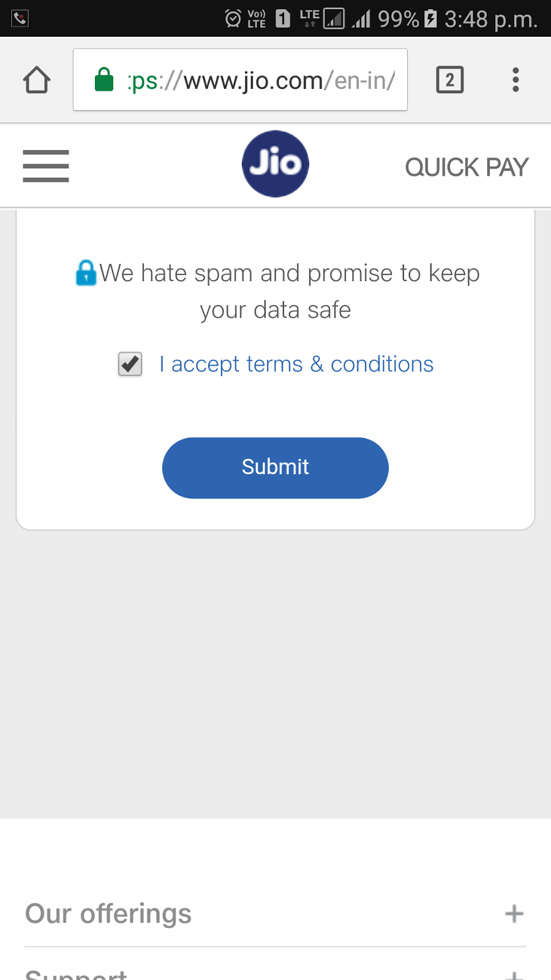Click the Jio logo
Screen dimensions: 551x980
275,164
